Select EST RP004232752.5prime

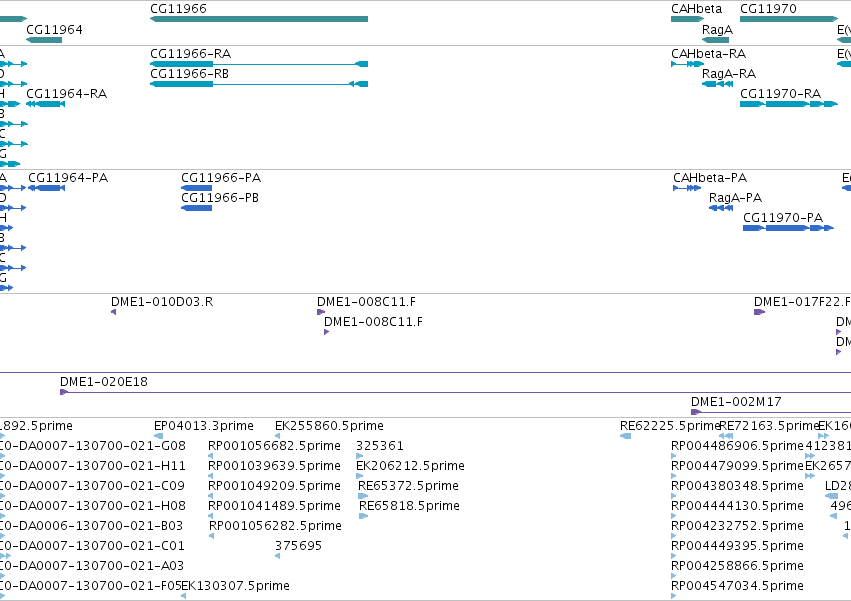pyautogui.click(x=674, y=536)
